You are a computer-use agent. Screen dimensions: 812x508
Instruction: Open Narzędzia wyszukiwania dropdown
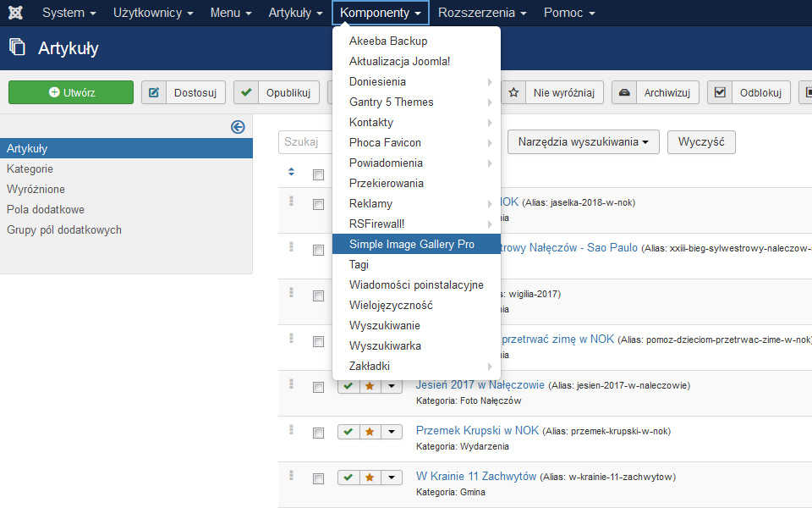[x=583, y=142]
